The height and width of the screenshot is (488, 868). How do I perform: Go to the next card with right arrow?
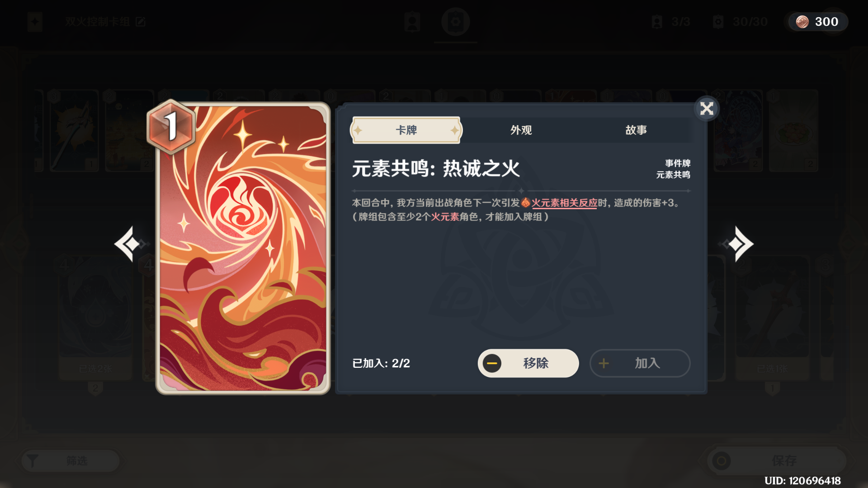click(x=737, y=244)
